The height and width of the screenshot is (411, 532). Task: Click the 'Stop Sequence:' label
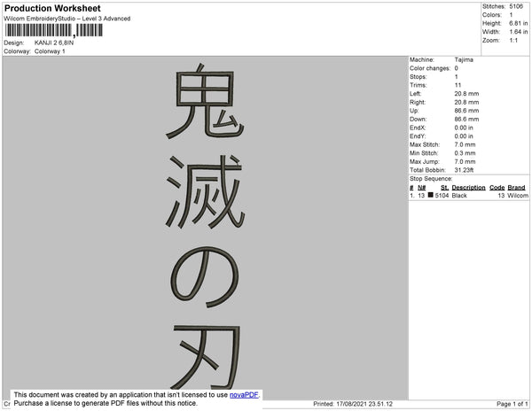coord(431,179)
